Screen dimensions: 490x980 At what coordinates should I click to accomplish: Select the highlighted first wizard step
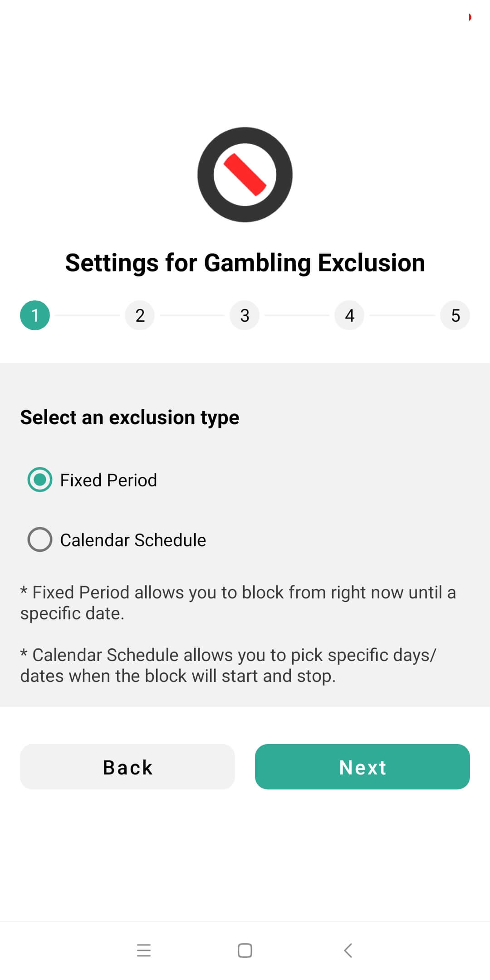click(34, 315)
